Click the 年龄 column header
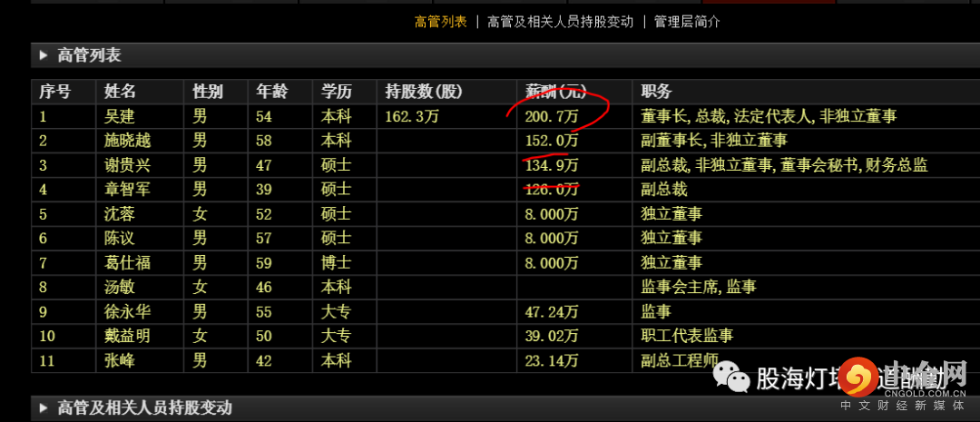The height and width of the screenshot is (422, 980). coord(272,92)
